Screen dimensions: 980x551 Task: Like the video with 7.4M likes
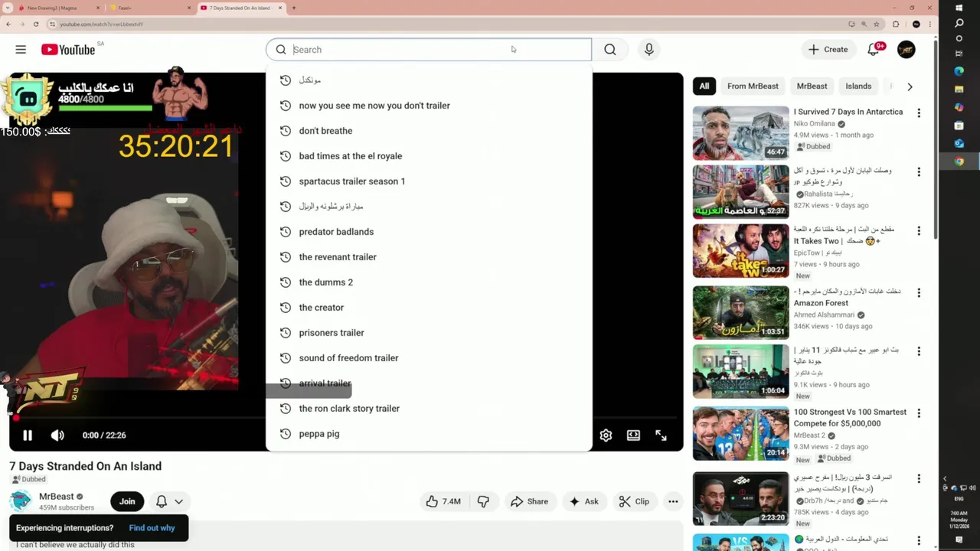pyautogui.click(x=443, y=501)
